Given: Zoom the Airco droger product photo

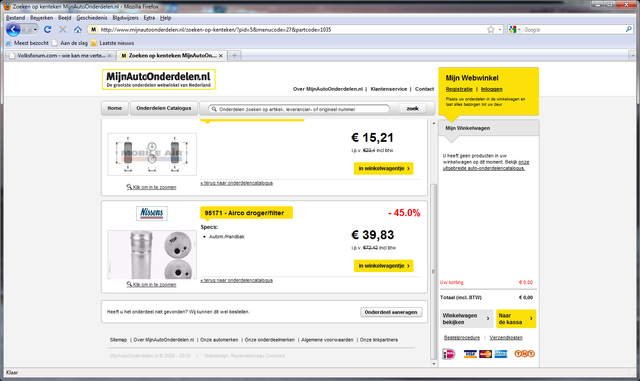Looking at the screenshot, I should 152,254.
